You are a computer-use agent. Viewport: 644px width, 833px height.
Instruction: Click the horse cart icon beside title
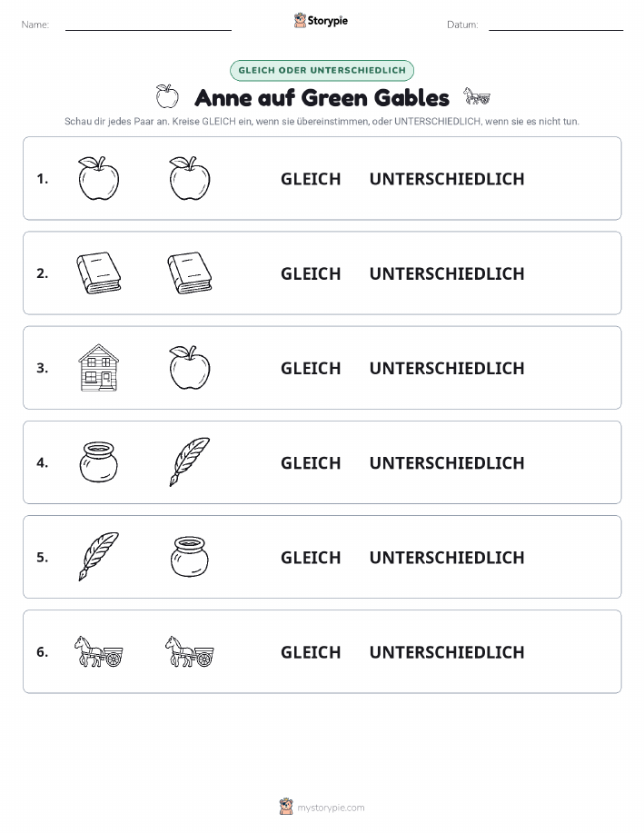pyautogui.click(x=477, y=96)
